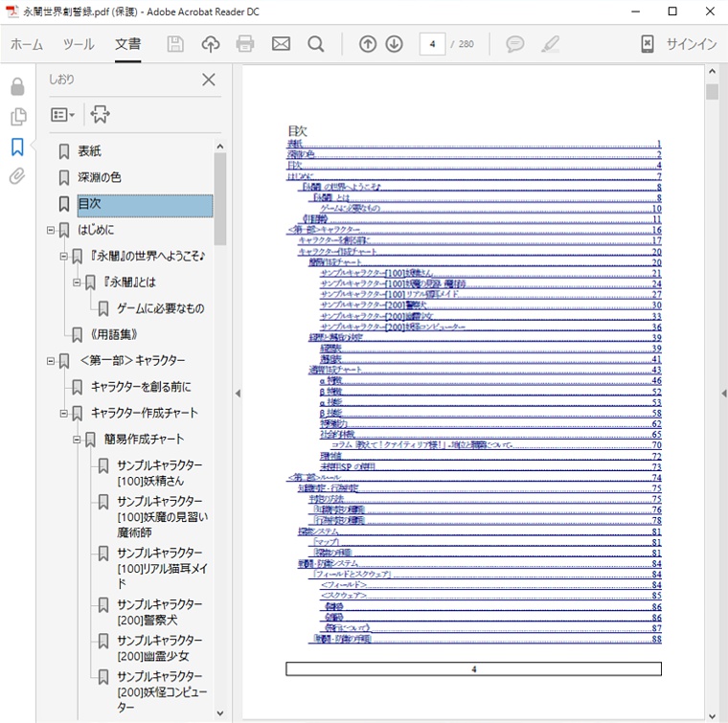Click bookmarks panel scroll down arrow
This screenshot has height=723, width=728.
(x=220, y=713)
